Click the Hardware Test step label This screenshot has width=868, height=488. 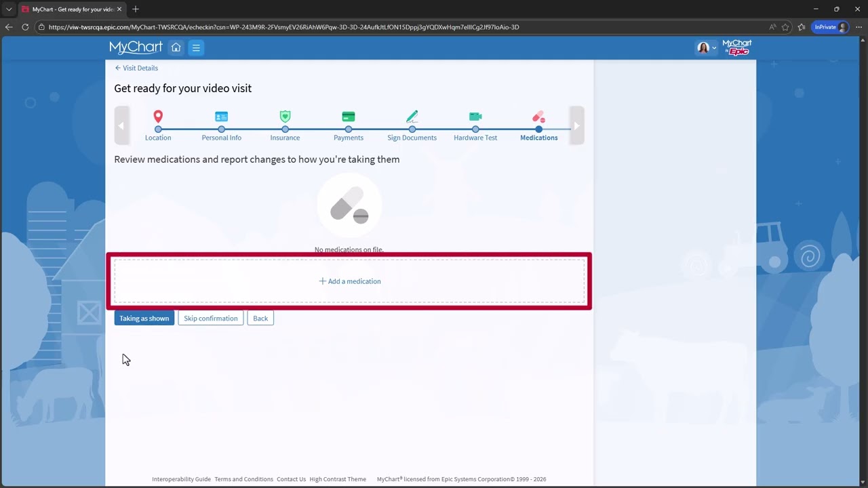point(475,138)
